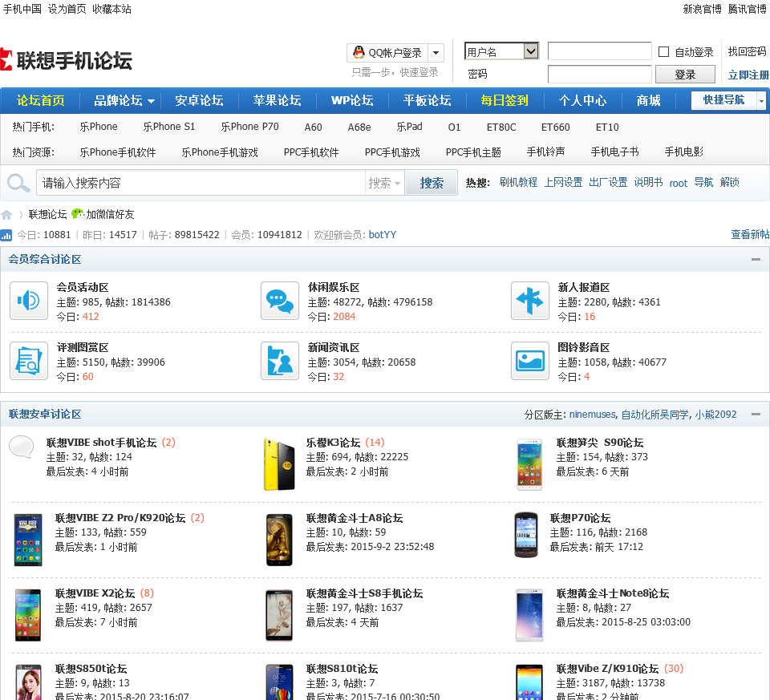Image resolution: width=770 pixels, height=700 pixels.
Task: Open the 联想S850t论坛 title
Action: pyautogui.click(x=91, y=669)
